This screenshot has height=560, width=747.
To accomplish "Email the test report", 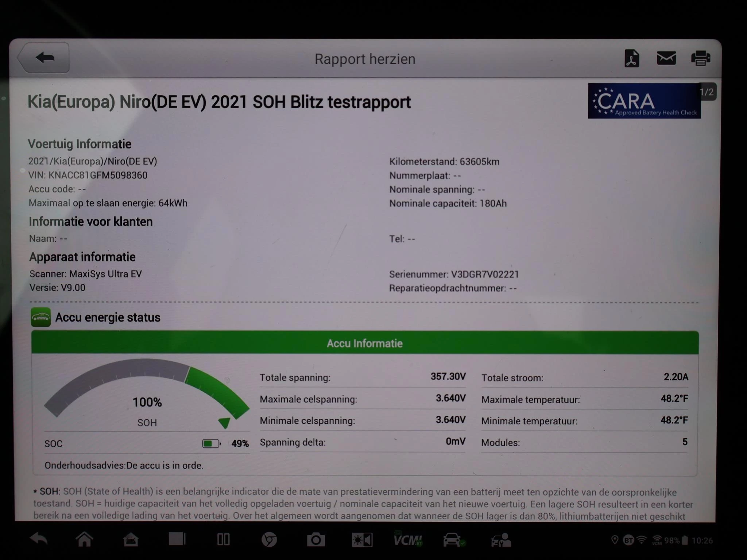I will (x=666, y=58).
